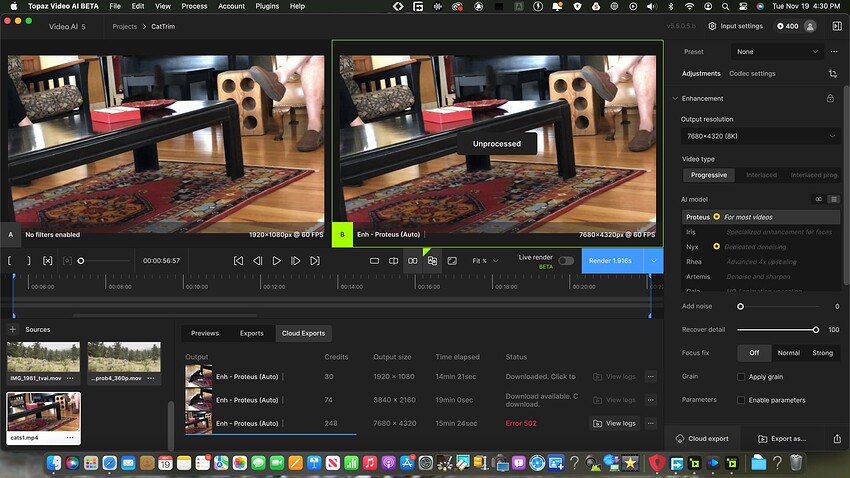Tick the Enable parameters checkbox
Viewport: 850px width, 478px height.
click(741, 400)
